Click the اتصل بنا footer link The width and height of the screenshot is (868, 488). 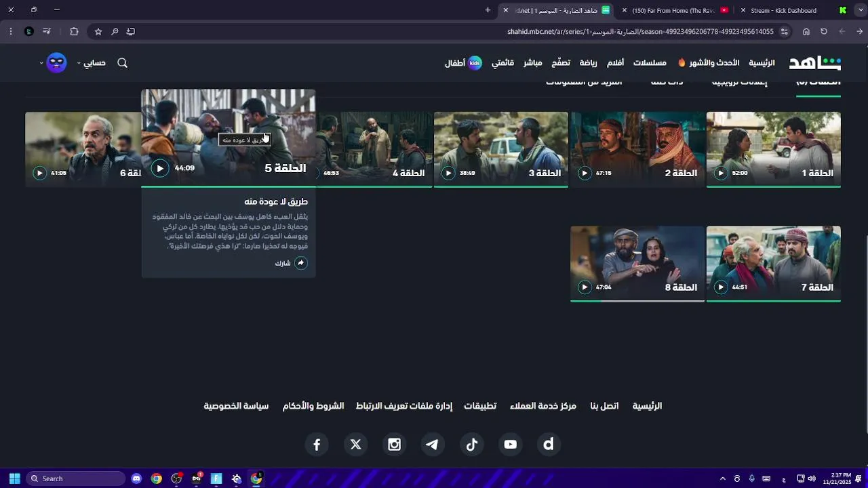coord(604,406)
